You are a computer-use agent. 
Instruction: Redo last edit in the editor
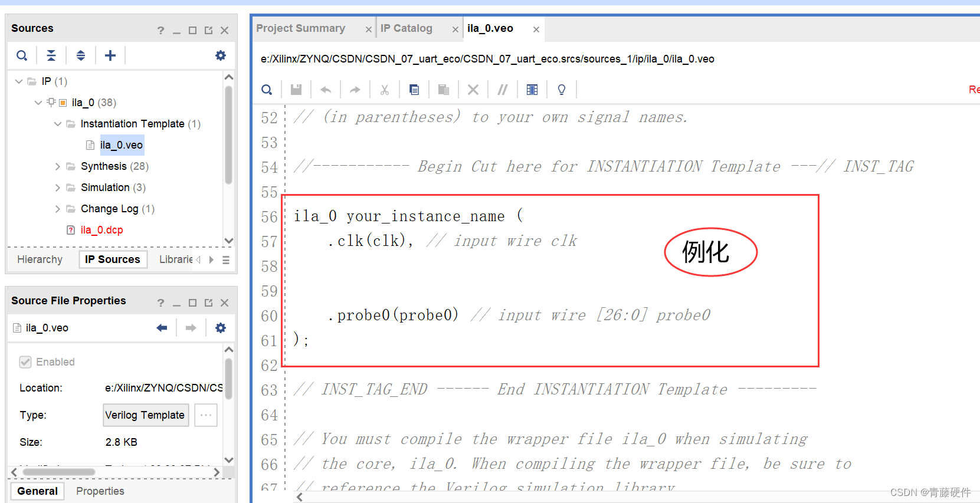355,90
